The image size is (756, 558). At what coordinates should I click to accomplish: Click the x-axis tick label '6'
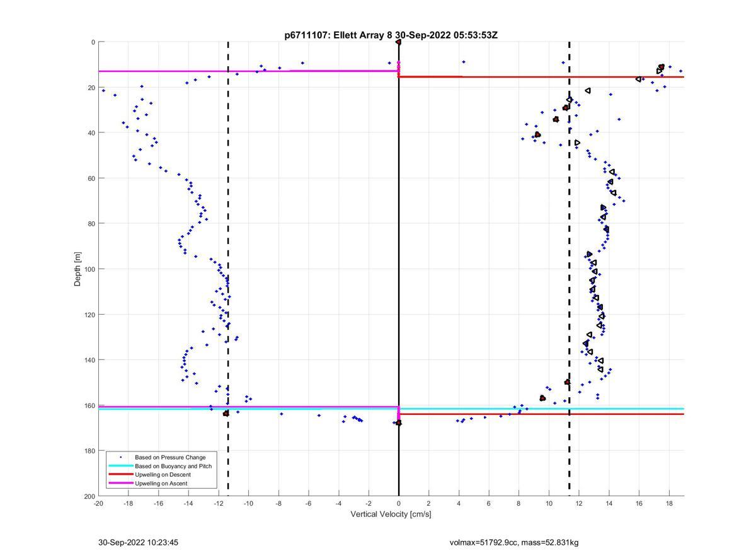[x=489, y=504]
